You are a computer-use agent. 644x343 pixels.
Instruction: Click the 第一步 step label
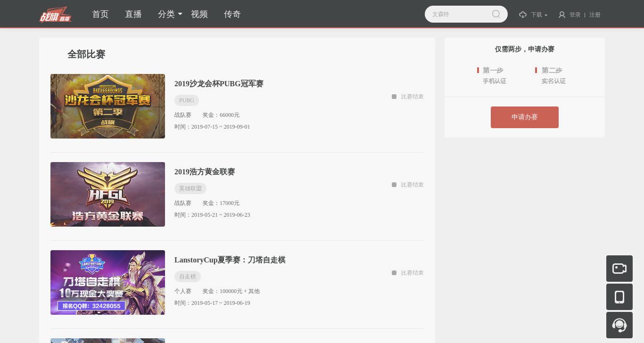tap(493, 70)
